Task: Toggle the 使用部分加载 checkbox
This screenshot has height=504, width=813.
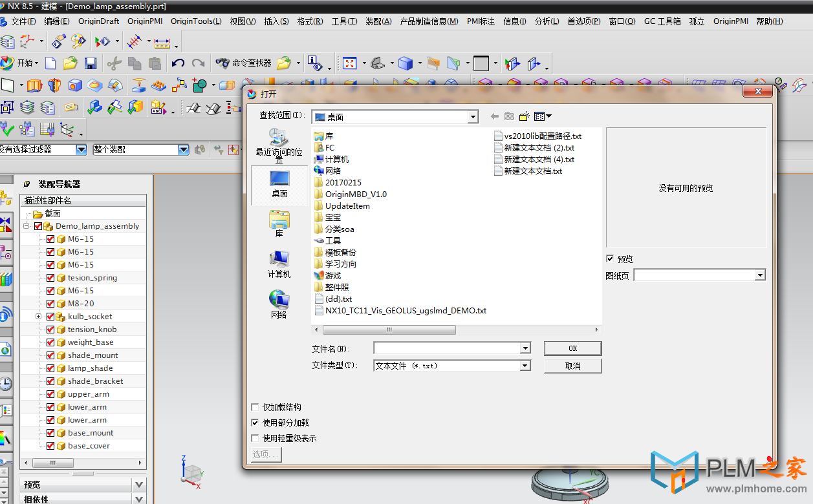Action: [255, 423]
